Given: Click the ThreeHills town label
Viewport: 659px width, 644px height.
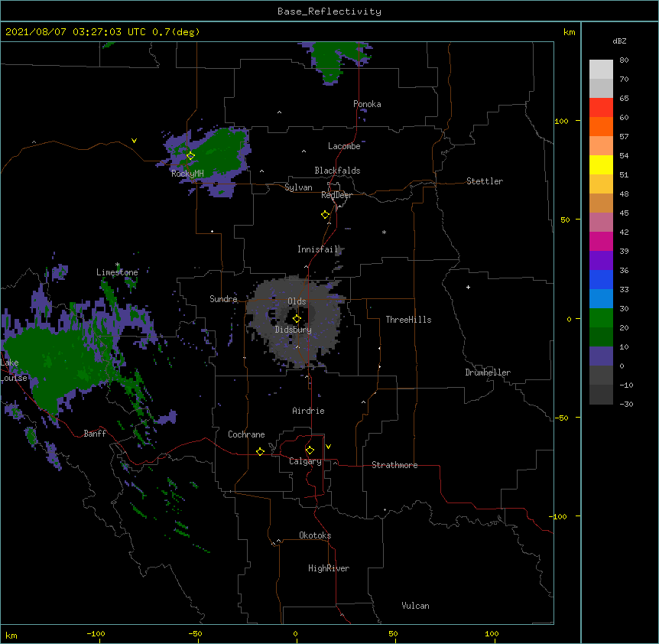Looking at the screenshot, I should (408, 320).
